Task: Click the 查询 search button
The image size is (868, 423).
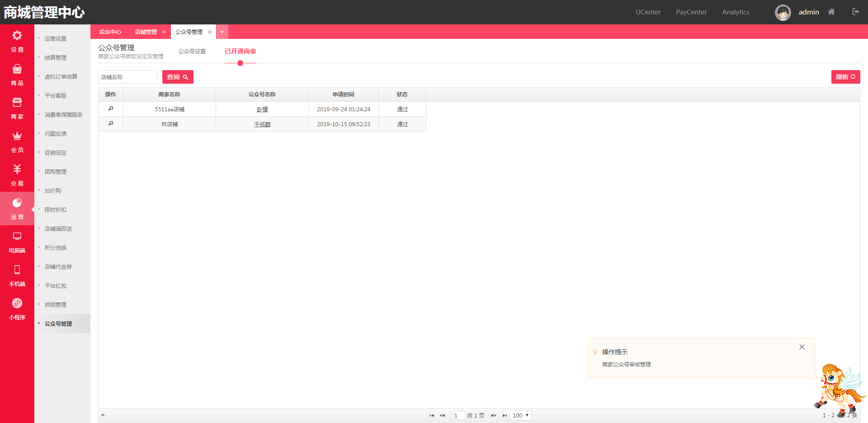Action: pyautogui.click(x=178, y=77)
